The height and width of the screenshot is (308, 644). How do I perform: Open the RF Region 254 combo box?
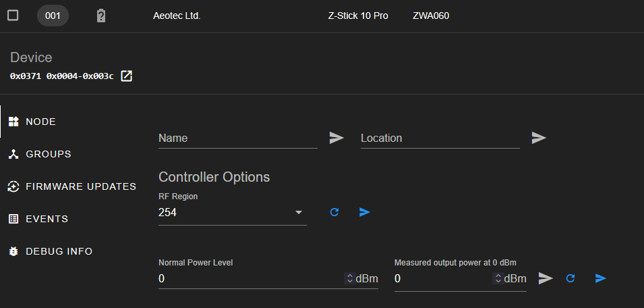tap(233, 213)
